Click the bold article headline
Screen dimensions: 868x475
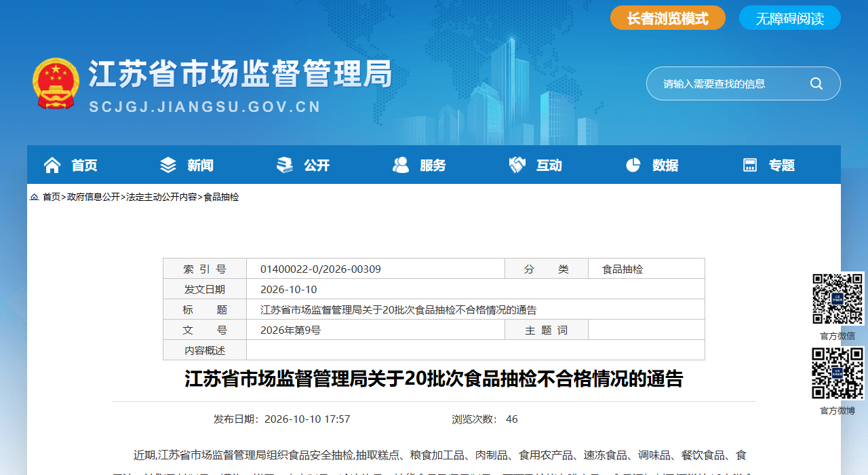(x=434, y=379)
